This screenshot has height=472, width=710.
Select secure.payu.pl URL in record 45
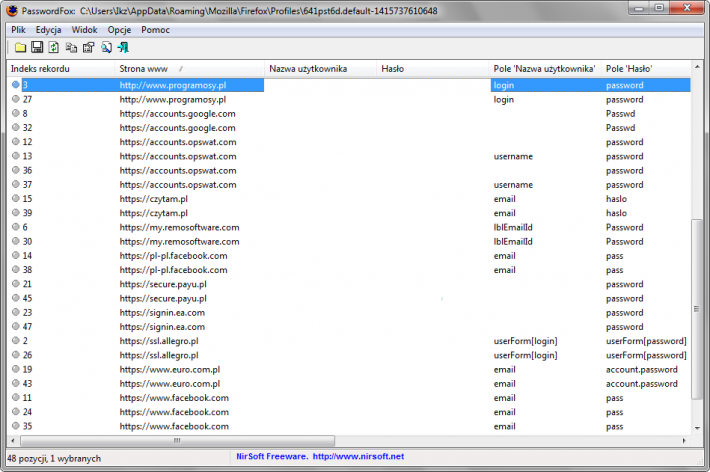[163, 298]
